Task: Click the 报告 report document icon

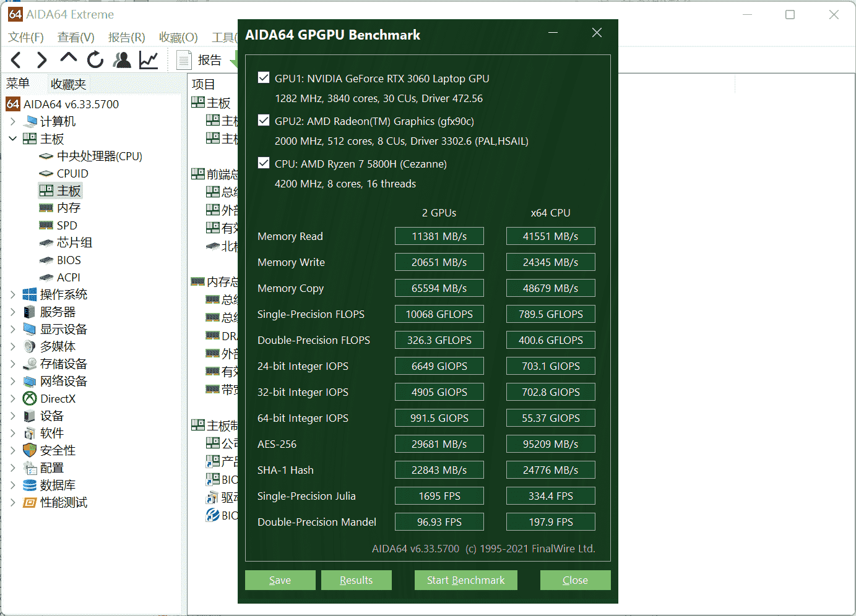Action: [x=184, y=60]
